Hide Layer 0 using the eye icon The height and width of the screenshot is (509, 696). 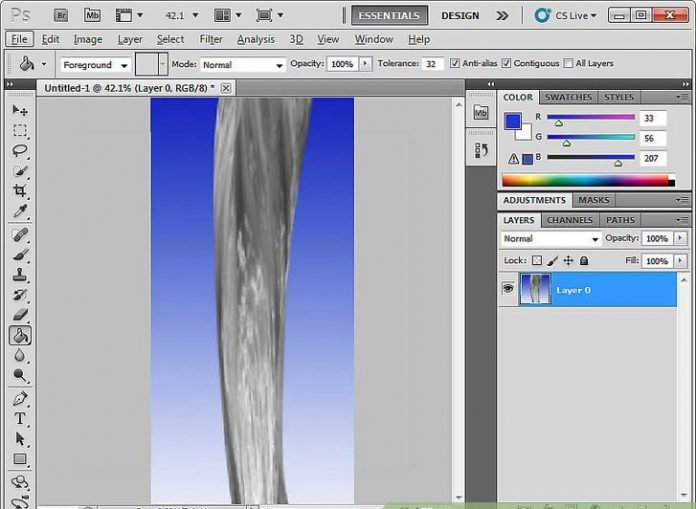[508, 289]
